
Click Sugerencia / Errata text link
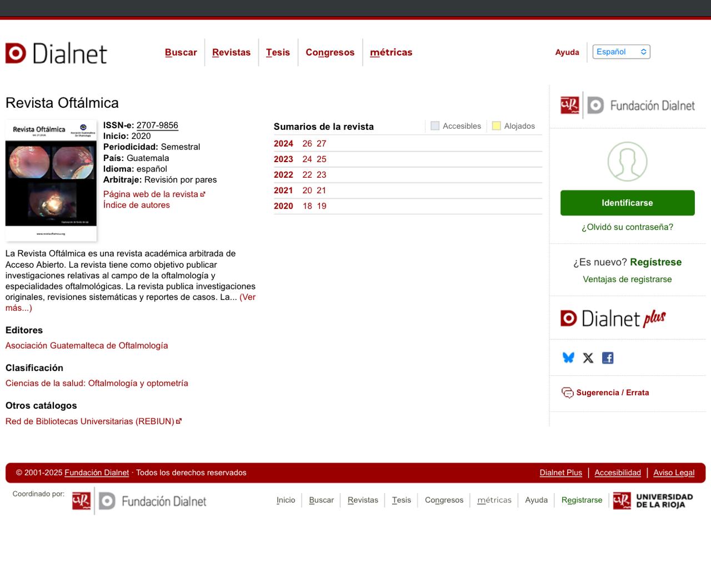tap(613, 393)
